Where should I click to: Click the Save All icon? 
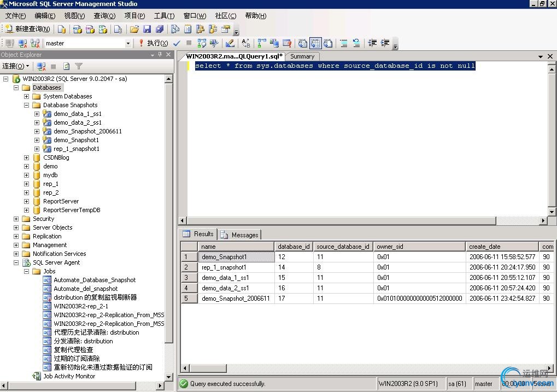(160, 29)
